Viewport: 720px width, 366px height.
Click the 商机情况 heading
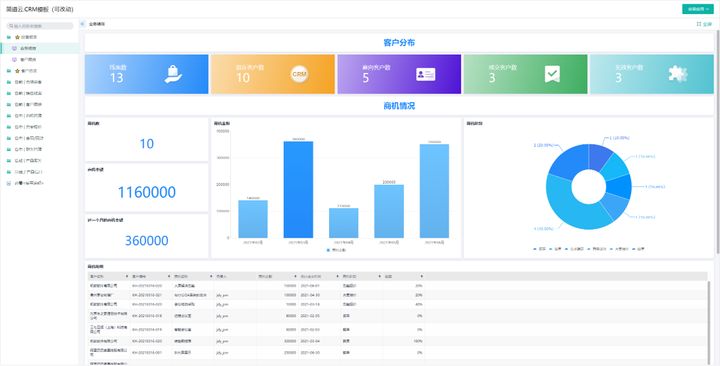(399, 106)
